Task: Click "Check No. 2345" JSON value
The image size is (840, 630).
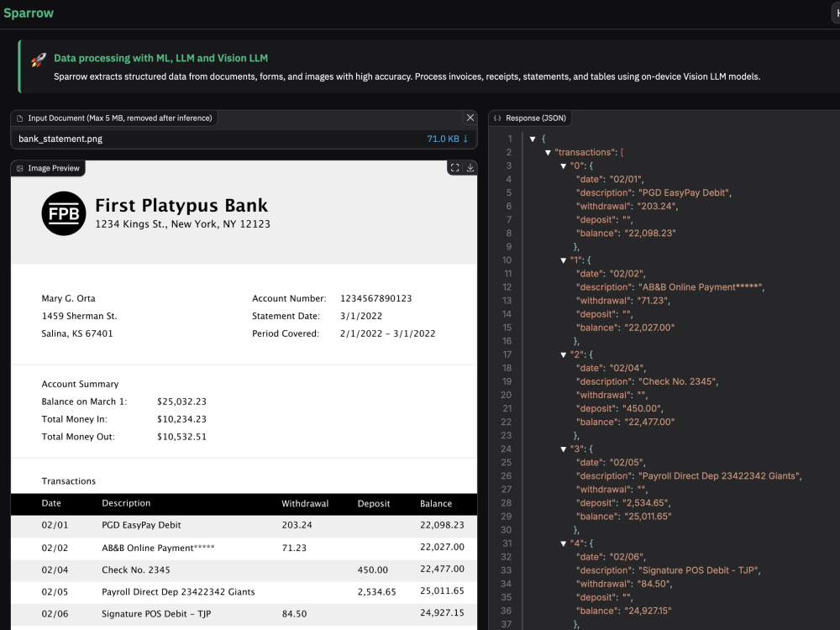Action: tap(677, 381)
